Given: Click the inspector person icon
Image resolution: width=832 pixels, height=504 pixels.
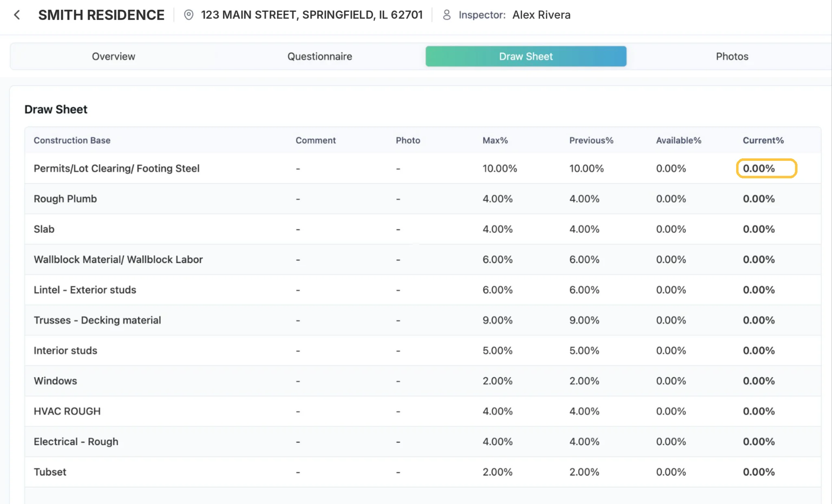Looking at the screenshot, I should (446, 15).
